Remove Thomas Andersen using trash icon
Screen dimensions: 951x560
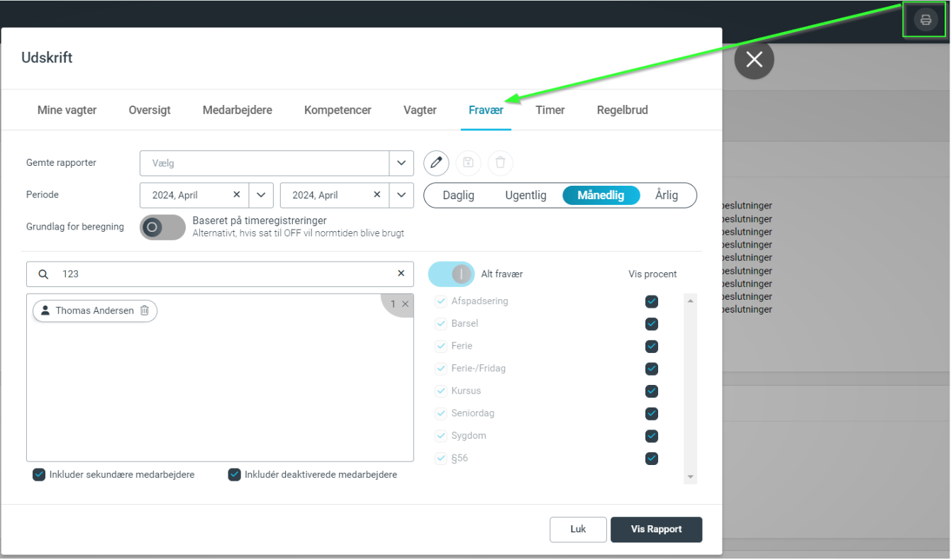pos(145,310)
